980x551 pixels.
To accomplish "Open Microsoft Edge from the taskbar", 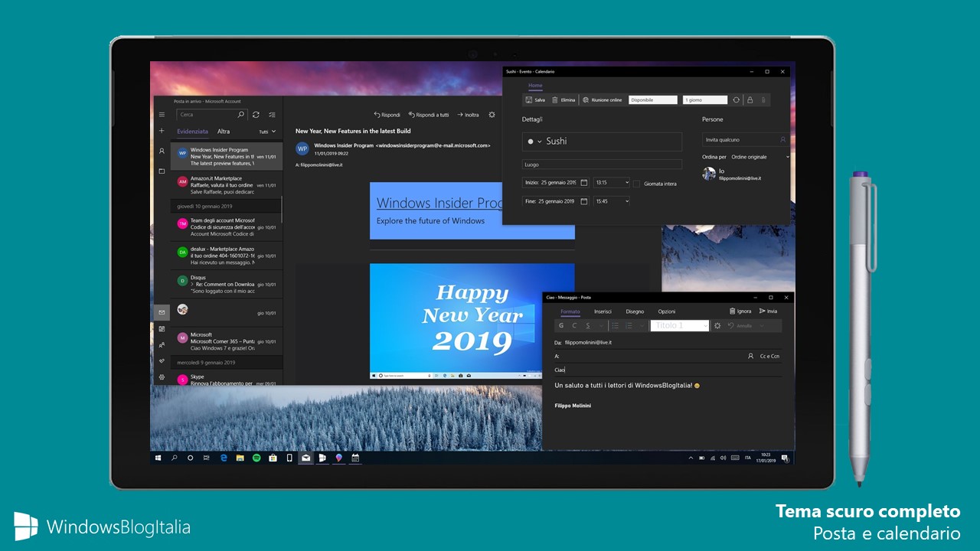I will pyautogui.click(x=224, y=458).
